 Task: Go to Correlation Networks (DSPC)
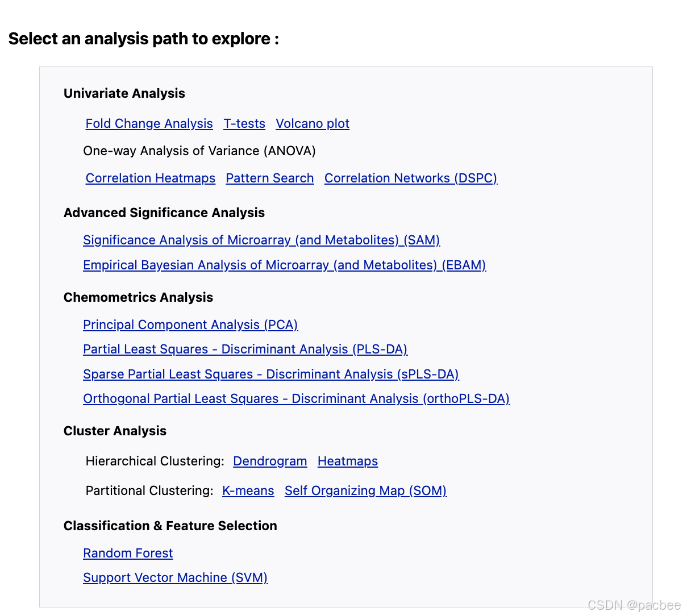(x=411, y=178)
